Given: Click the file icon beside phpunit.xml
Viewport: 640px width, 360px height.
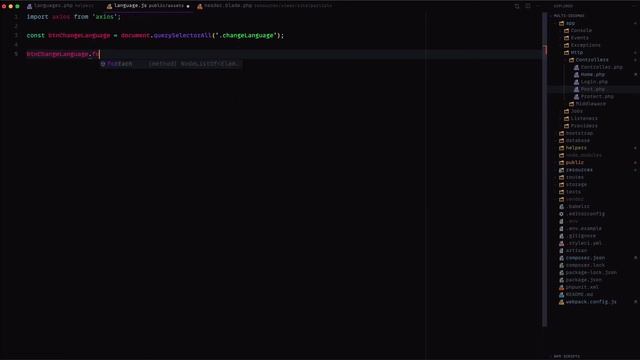Looking at the screenshot, I should tap(561, 288).
